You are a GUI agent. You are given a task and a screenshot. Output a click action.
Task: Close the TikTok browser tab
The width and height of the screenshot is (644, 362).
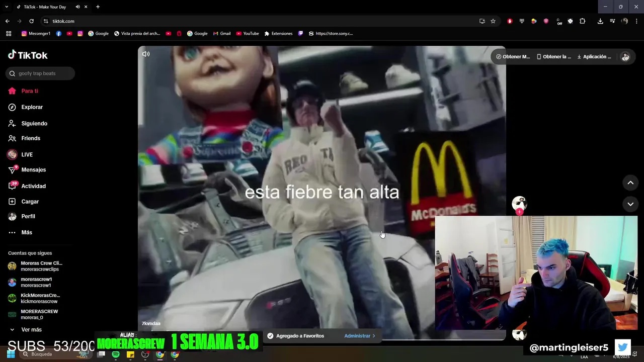(x=86, y=7)
